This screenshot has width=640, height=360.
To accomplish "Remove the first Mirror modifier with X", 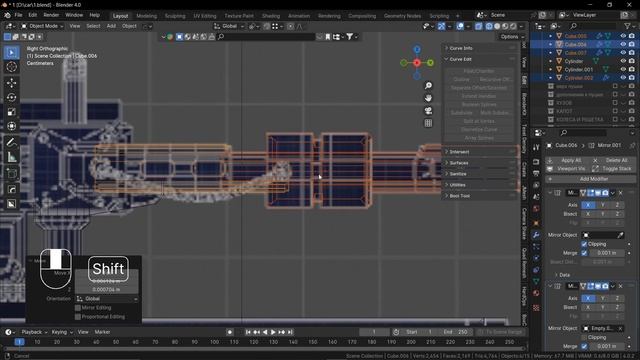I will tap(621, 193).
